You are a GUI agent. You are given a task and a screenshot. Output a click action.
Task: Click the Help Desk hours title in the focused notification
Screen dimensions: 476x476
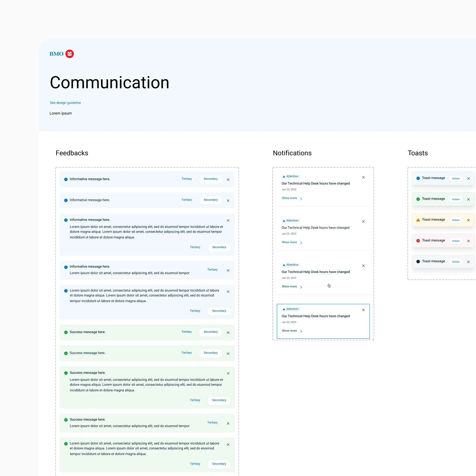pyautogui.click(x=316, y=316)
